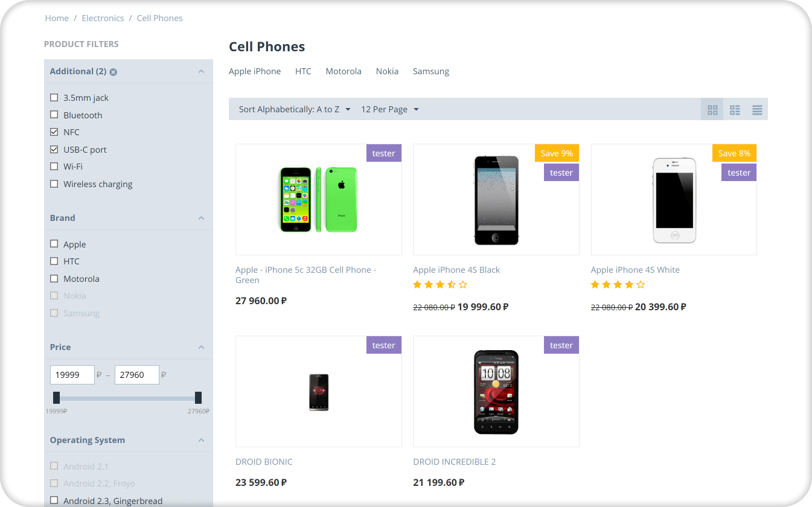Open the HTC subcategory tab
The width and height of the screenshot is (812, 507).
303,71
